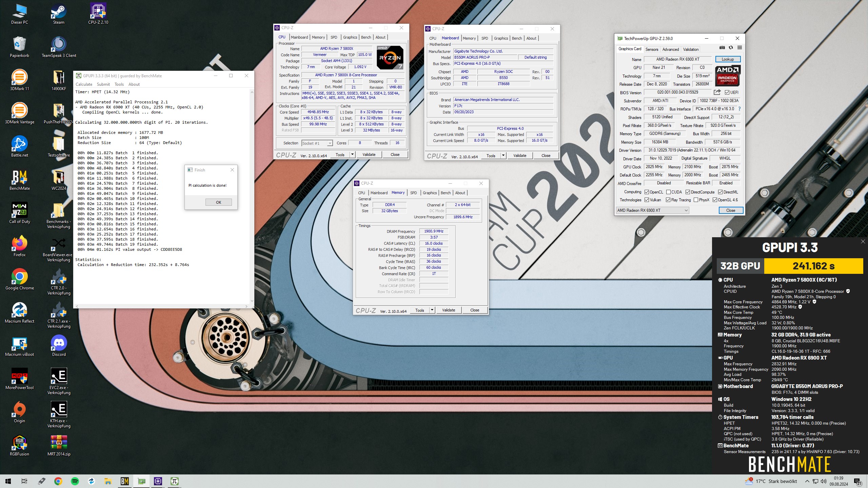Click Close button in GPU-Z
This screenshot has width=868, height=488.
coord(731,210)
